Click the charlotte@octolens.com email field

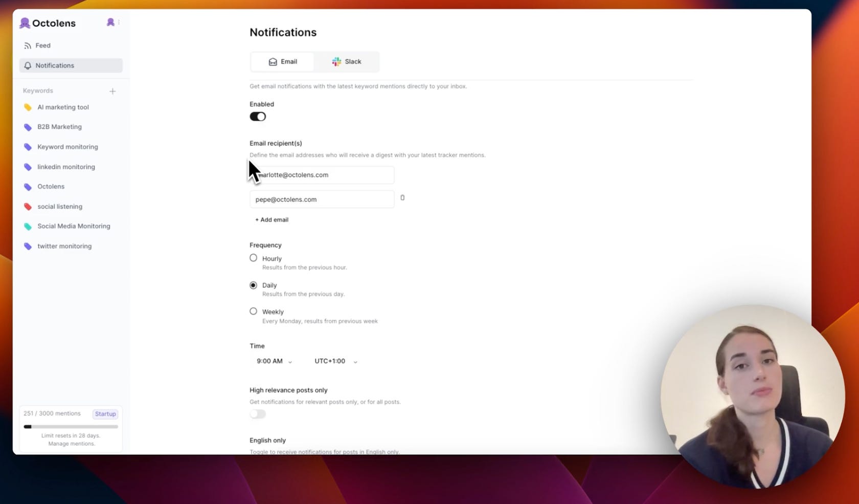click(322, 175)
